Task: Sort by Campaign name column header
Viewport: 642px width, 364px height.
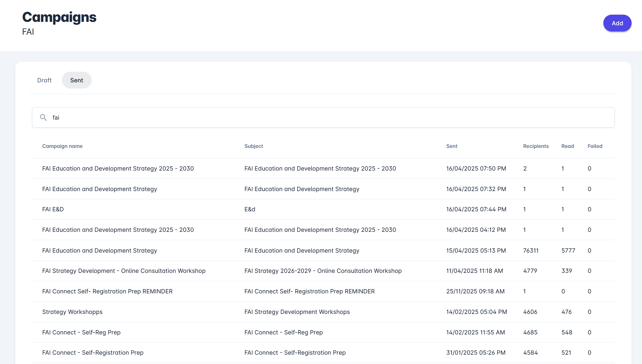Action: click(x=62, y=146)
